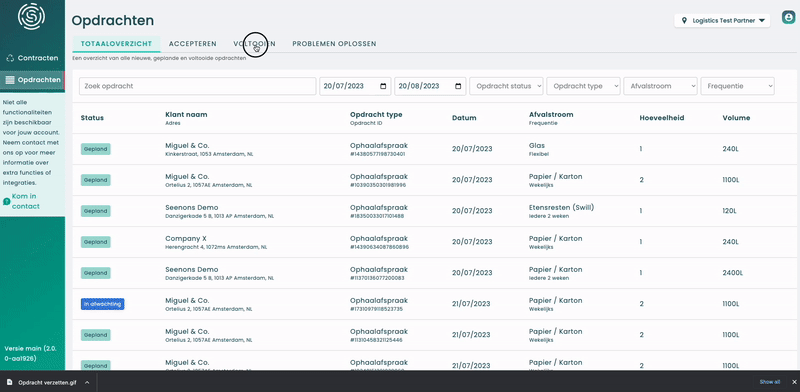800x392 pixels.
Task: Click Kinkerstraat, 1053 Amsterdam address
Action: tap(209, 154)
